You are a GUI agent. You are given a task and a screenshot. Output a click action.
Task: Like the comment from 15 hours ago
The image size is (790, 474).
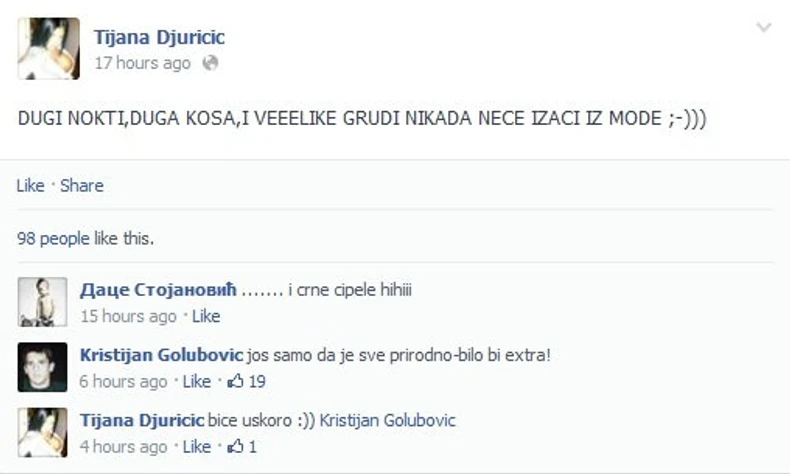[x=206, y=316]
